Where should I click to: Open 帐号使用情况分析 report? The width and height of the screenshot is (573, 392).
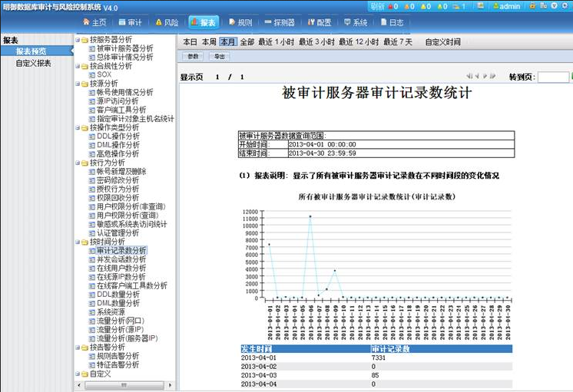[x=125, y=92]
